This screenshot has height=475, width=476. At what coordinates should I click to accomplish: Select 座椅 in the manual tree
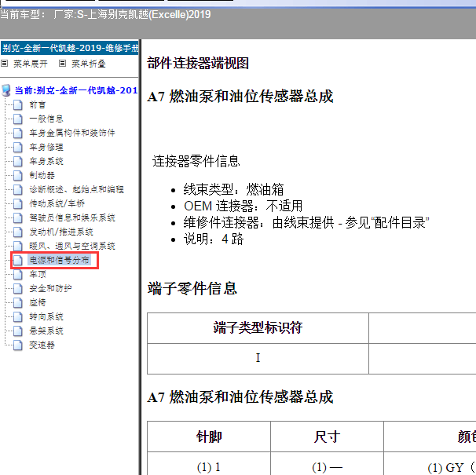38,302
